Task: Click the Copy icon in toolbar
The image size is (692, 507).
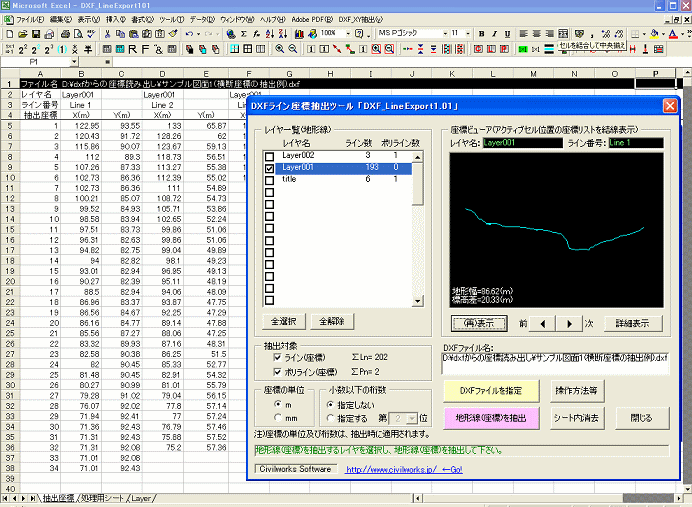Action: point(120,34)
